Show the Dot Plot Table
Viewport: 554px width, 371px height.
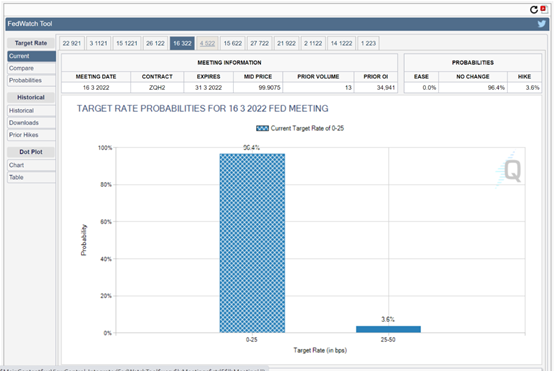pos(31,177)
